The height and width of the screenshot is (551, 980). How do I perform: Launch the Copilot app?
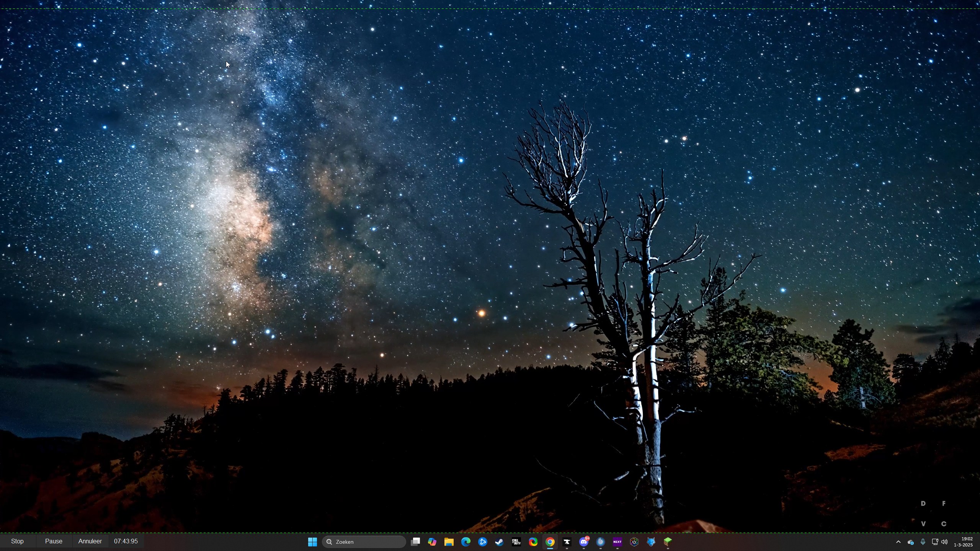click(x=432, y=542)
